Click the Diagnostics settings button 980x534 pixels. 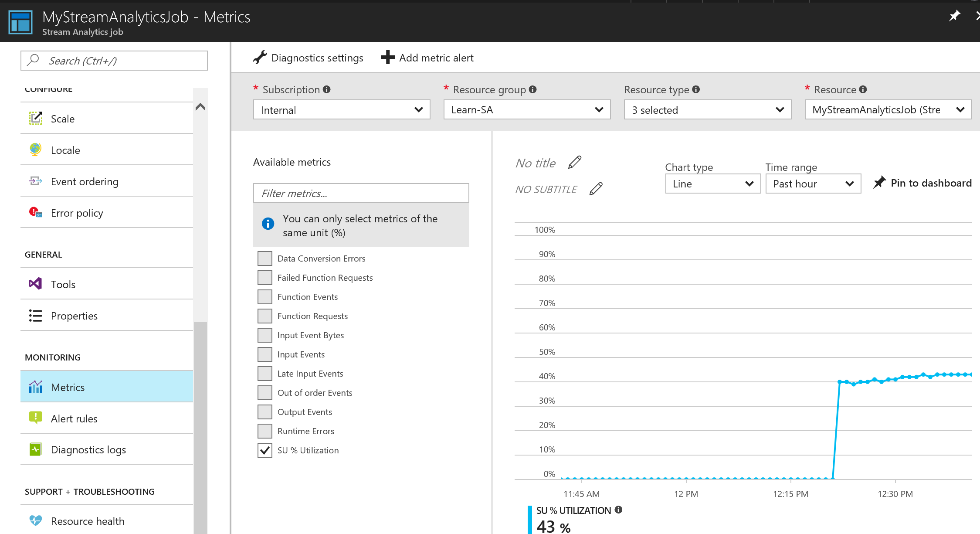[308, 58]
